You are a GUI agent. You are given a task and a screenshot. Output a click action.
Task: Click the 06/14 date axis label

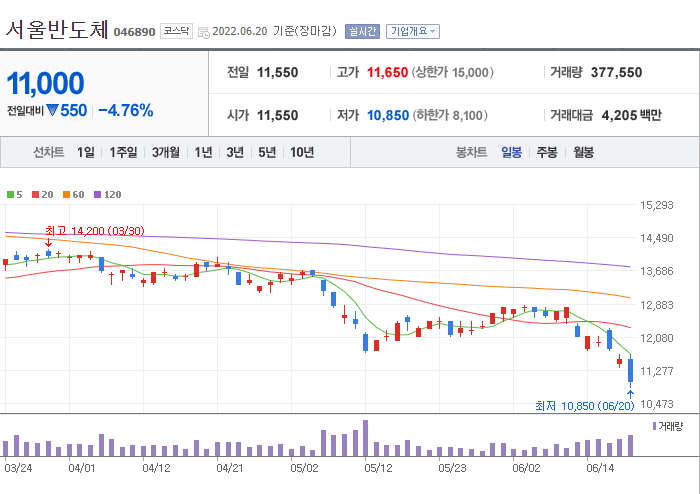coord(600,468)
